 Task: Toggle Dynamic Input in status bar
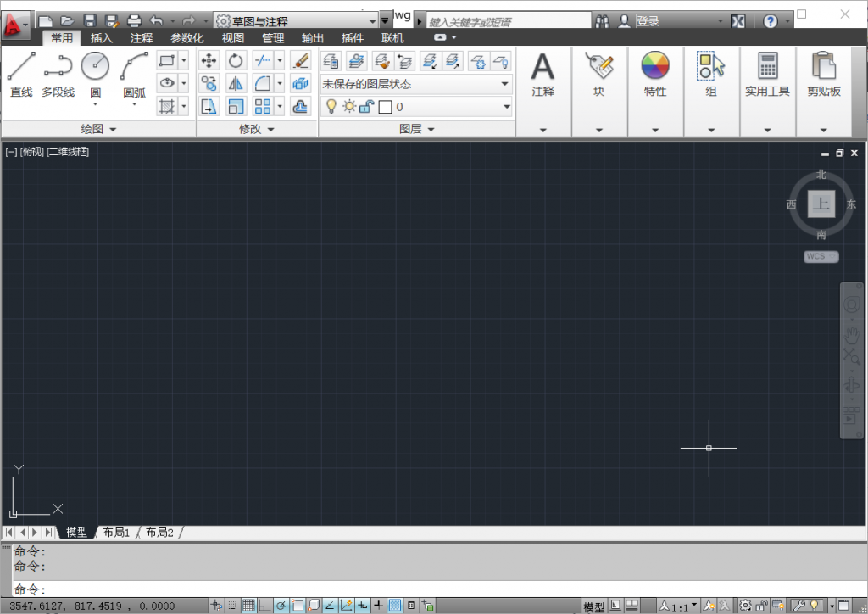(363, 606)
